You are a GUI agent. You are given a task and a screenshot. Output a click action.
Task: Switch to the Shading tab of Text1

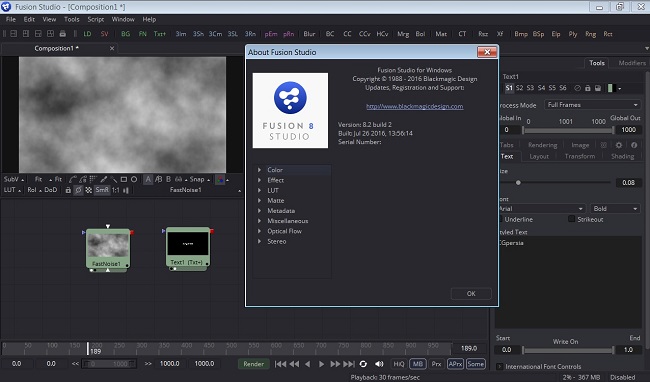pyautogui.click(x=622, y=156)
